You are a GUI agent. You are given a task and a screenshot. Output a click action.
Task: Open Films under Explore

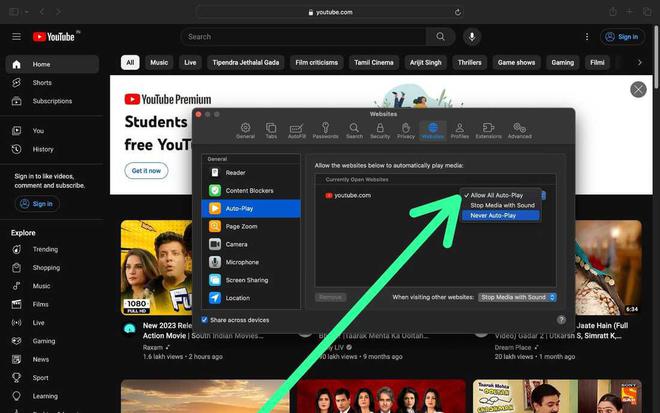[52, 304]
